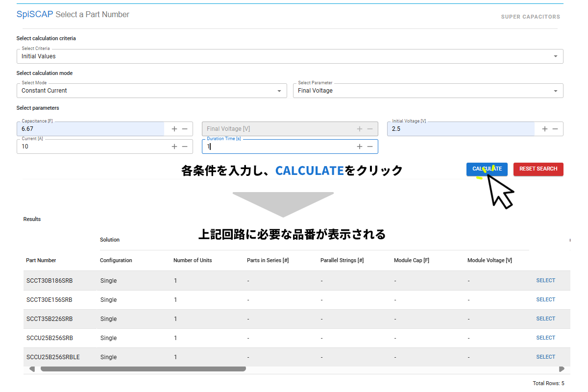Click the RESET SEARCH button
Viewport: 588px width, 392px height.
[x=538, y=169]
